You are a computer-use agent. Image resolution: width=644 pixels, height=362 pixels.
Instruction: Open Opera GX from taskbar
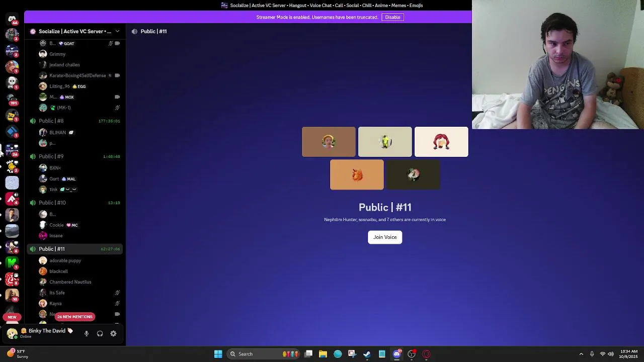pyautogui.click(x=426, y=354)
